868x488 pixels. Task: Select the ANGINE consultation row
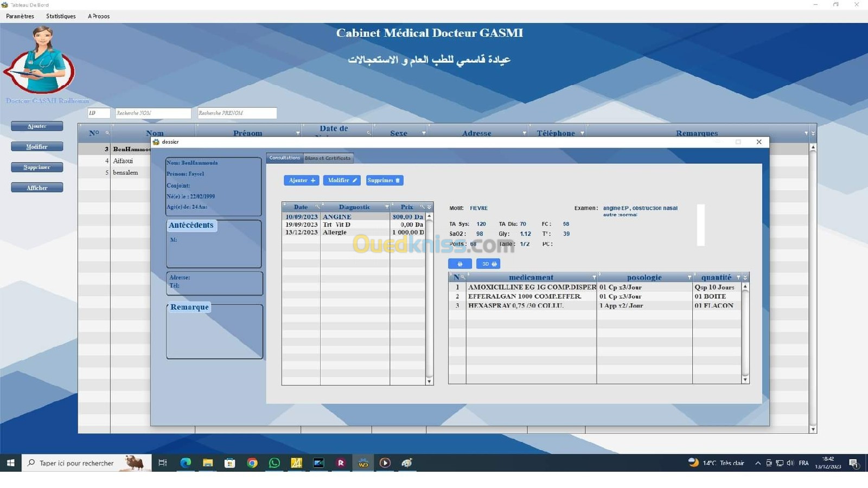click(354, 217)
